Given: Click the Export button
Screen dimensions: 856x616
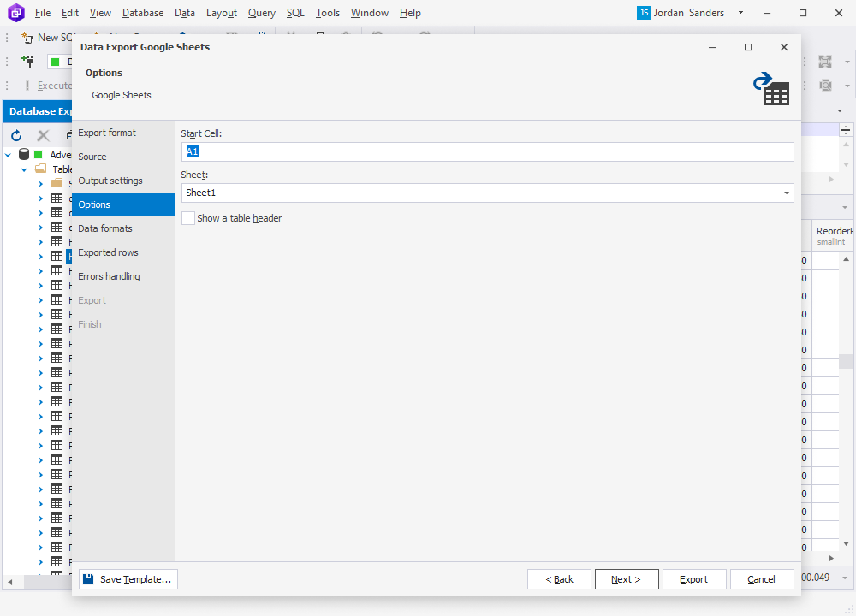Looking at the screenshot, I should point(694,579).
